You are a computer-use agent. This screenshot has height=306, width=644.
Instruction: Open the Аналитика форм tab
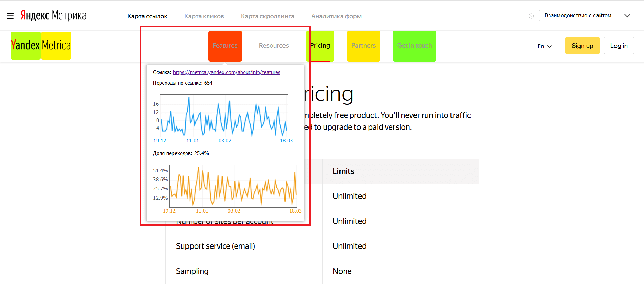336,16
